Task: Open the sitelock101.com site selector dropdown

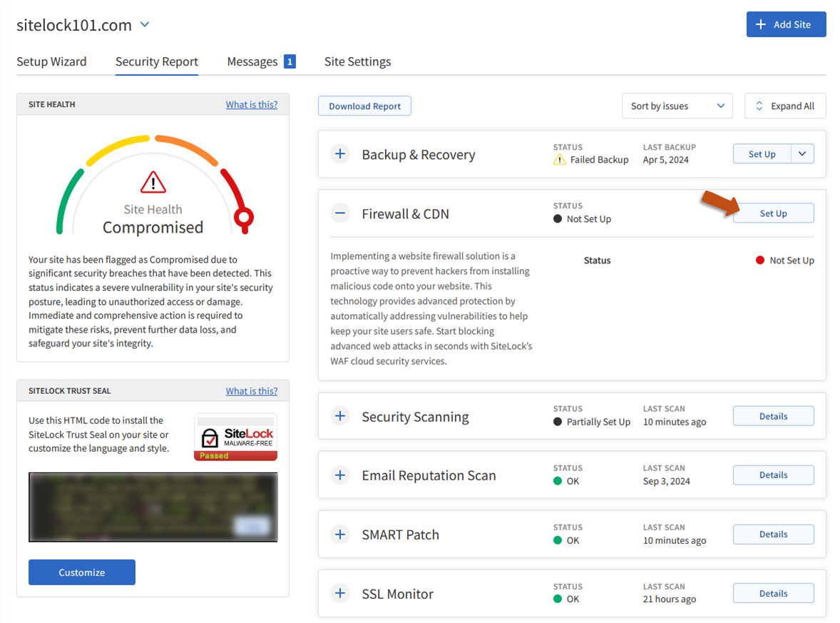Action: (145, 25)
